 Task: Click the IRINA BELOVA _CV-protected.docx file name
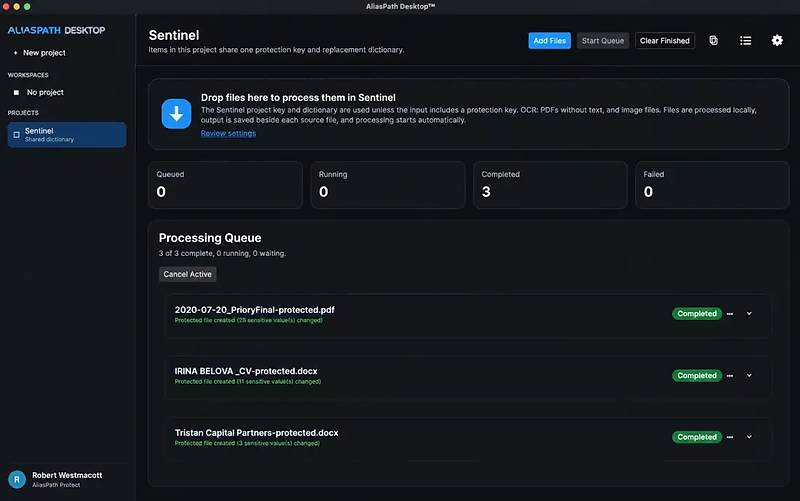[x=246, y=371]
